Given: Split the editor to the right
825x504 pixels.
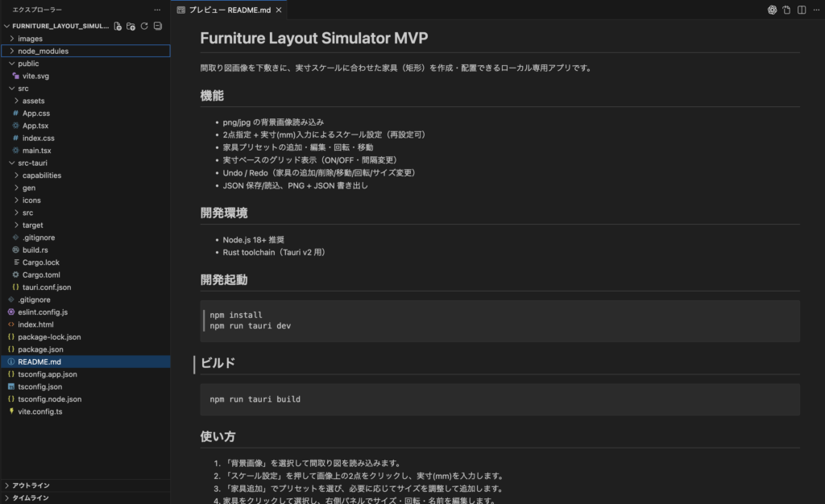Looking at the screenshot, I should coord(802,10).
